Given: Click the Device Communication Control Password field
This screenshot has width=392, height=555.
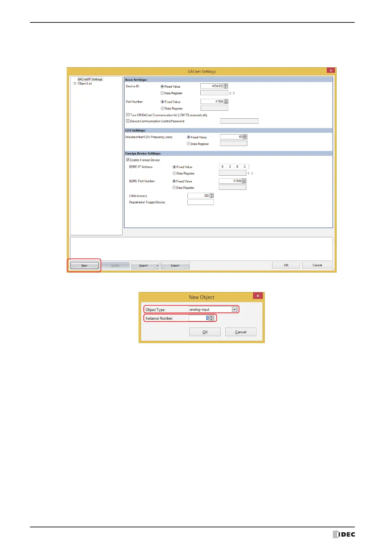Looking at the screenshot, I should [239, 121].
